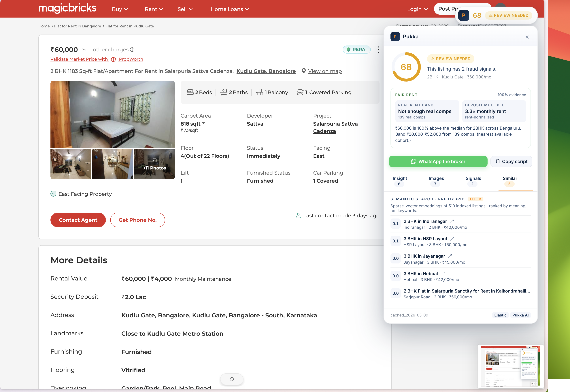Open external link arrow for 3 BHK in Hebbal
The height and width of the screenshot is (392, 570).
(443, 274)
